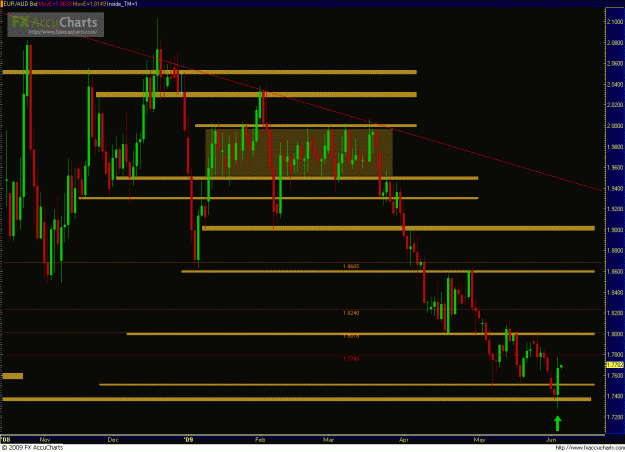Select the 1.8240 level label

point(351,313)
